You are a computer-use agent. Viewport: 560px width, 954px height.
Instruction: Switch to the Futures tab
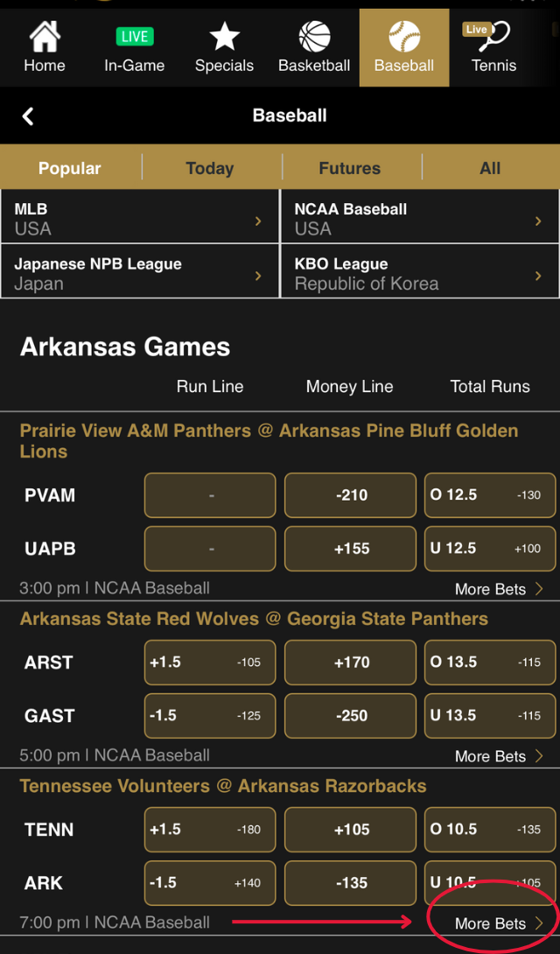[350, 168]
